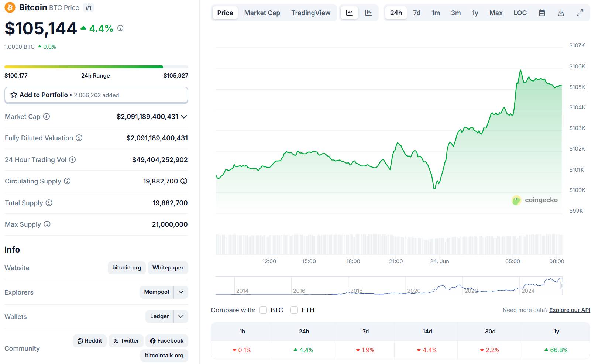This screenshot has width=595, height=364.
Task: Switch to candlestick chart icon
Action: click(x=368, y=13)
